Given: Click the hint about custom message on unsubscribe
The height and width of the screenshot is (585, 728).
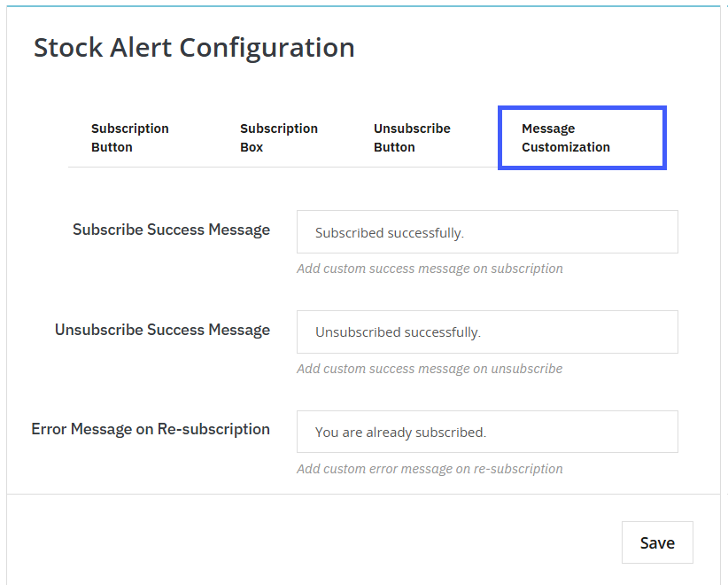Looking at the screenshot, I should [x=430, y=369].
